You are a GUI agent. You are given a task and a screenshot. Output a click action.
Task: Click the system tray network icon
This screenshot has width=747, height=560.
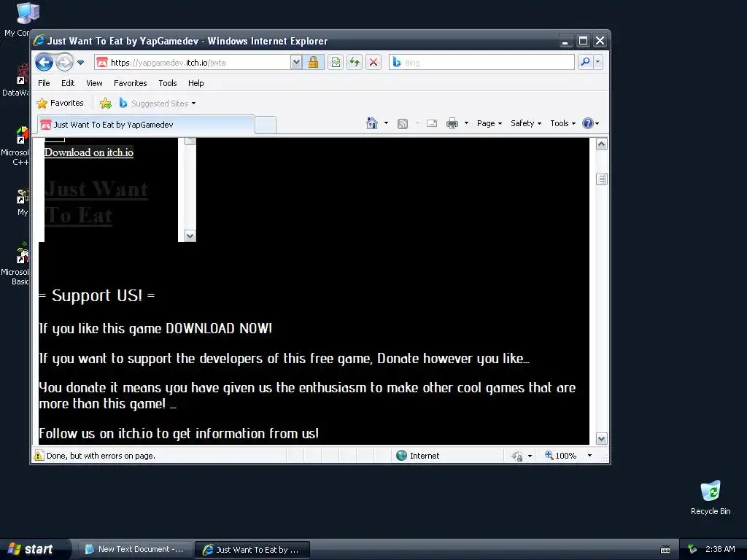tap(693, 550)
